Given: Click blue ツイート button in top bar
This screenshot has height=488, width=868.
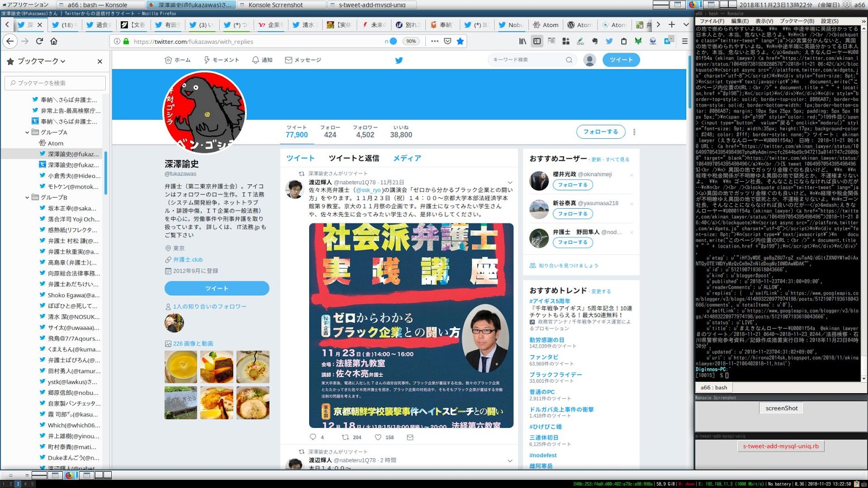Looking at the screenshot, I should tap(621, 60).
